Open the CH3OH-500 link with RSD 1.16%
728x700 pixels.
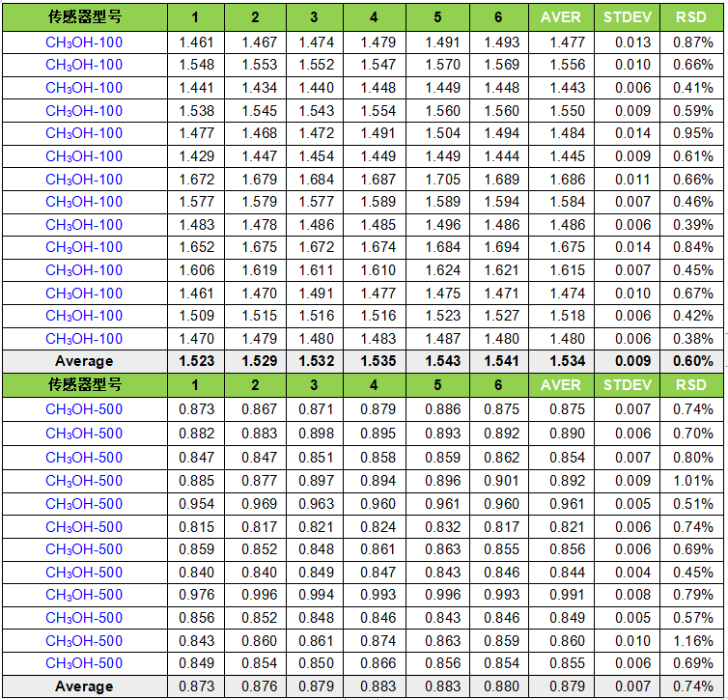point(84,641)
